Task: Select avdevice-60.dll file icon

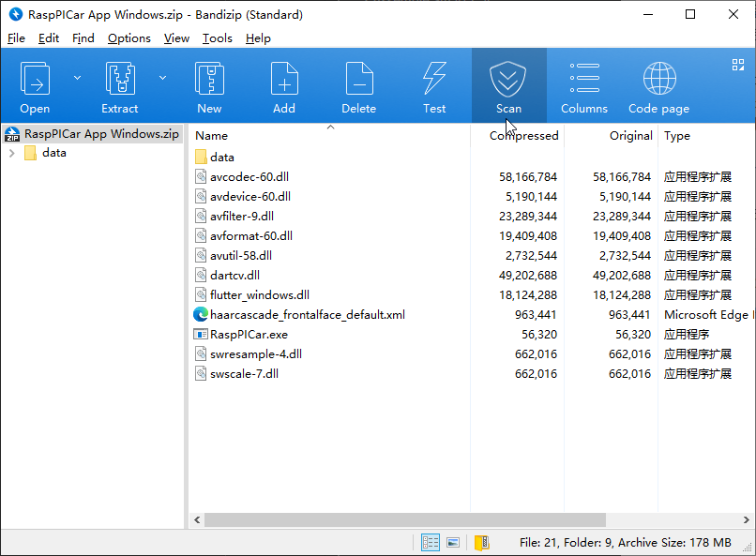Action: point(201,197)
